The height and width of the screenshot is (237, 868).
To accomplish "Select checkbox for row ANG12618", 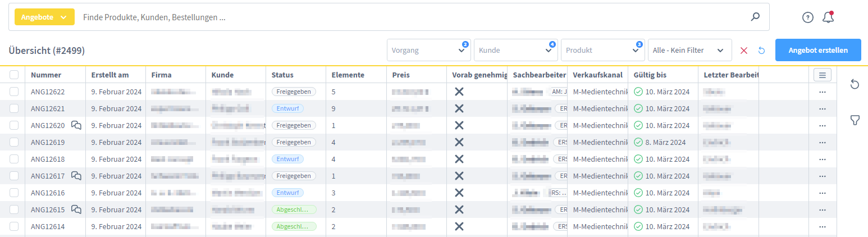I will (14, 159).
